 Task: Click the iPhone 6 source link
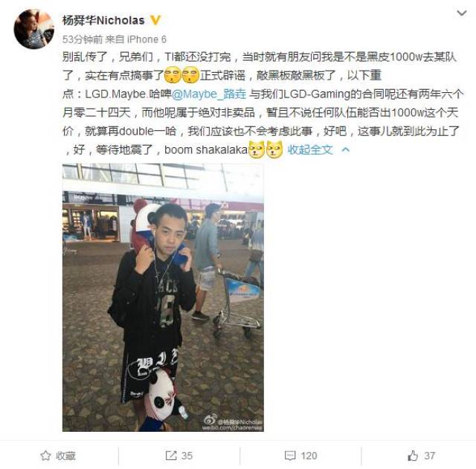point(147,39)
